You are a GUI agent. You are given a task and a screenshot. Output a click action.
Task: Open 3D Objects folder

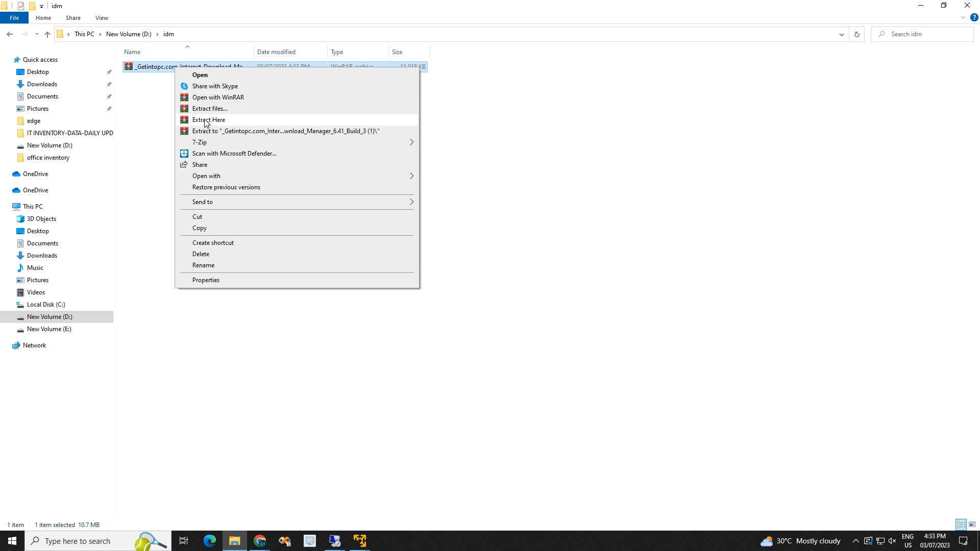[41, 219]
